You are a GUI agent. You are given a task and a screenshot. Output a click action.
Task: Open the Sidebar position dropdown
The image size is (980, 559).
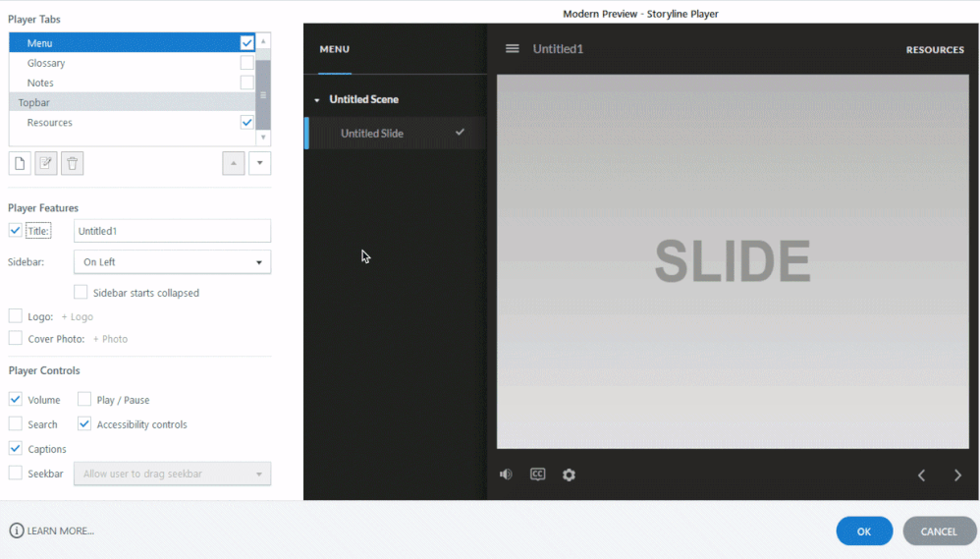pos(173,262)
